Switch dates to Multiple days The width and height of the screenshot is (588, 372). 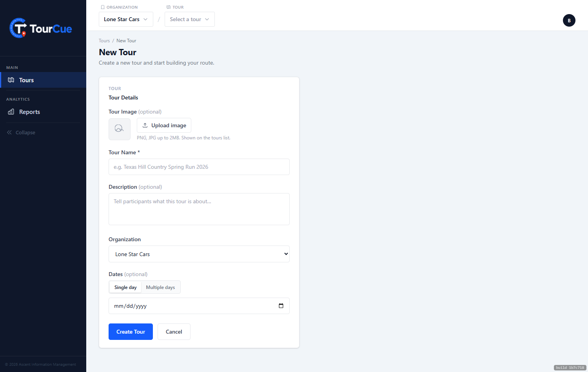[x=160, y=287]
